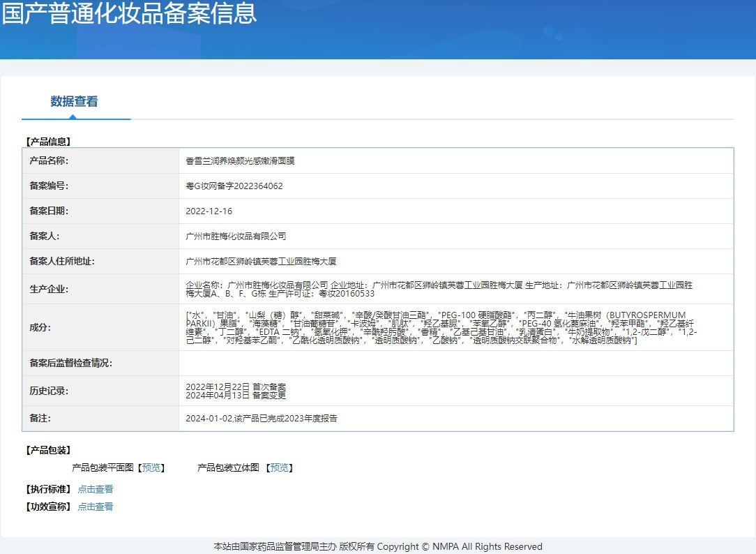Click the 产品包装立体图 label
The width and height of the screenshot is (756, 554).
(228, 467)
